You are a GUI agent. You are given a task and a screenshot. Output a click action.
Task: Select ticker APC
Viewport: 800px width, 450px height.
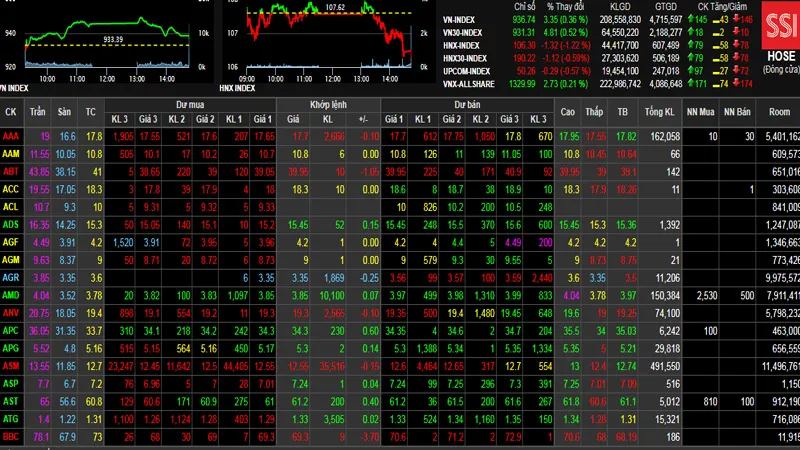pos(11,331)
